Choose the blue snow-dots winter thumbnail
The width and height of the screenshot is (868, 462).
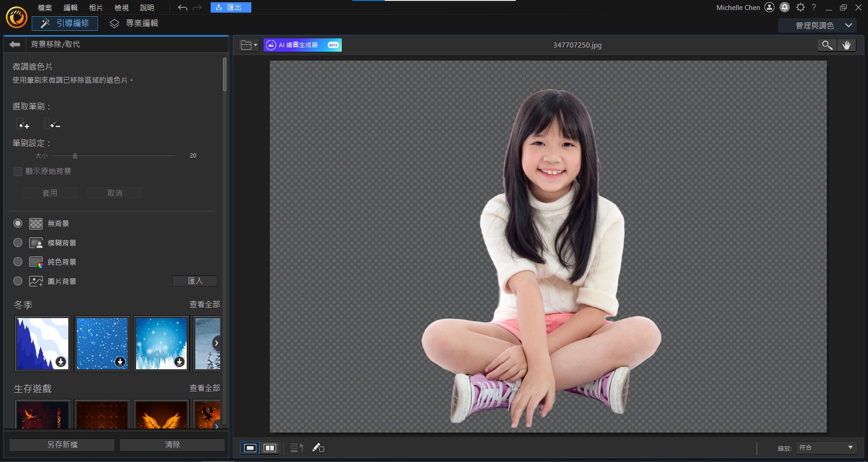[102, 343]
